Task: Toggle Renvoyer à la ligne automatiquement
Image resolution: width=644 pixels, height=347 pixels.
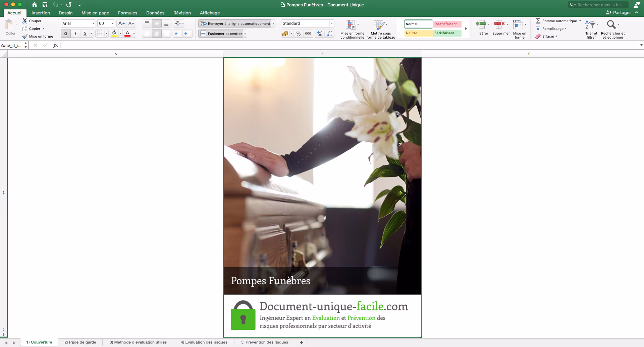Action: (x=234, y=23)
